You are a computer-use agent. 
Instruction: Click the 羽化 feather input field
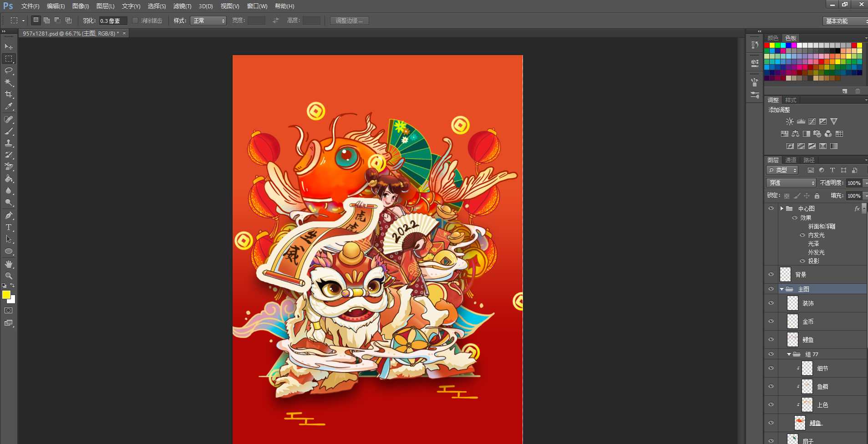(112, 20)
